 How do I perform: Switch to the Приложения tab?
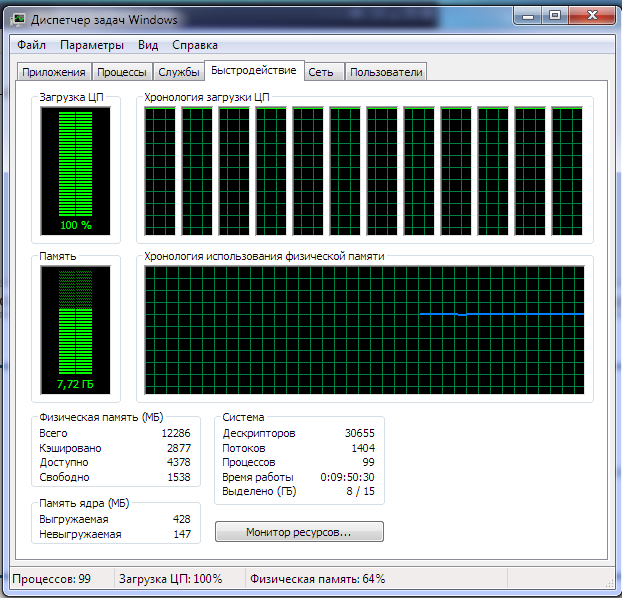tap(54, 72)
